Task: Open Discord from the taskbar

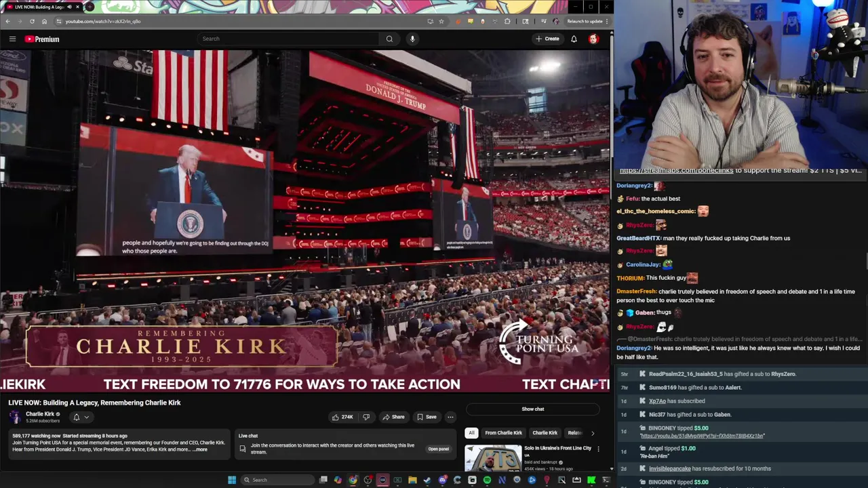Action: click(442, 480)
